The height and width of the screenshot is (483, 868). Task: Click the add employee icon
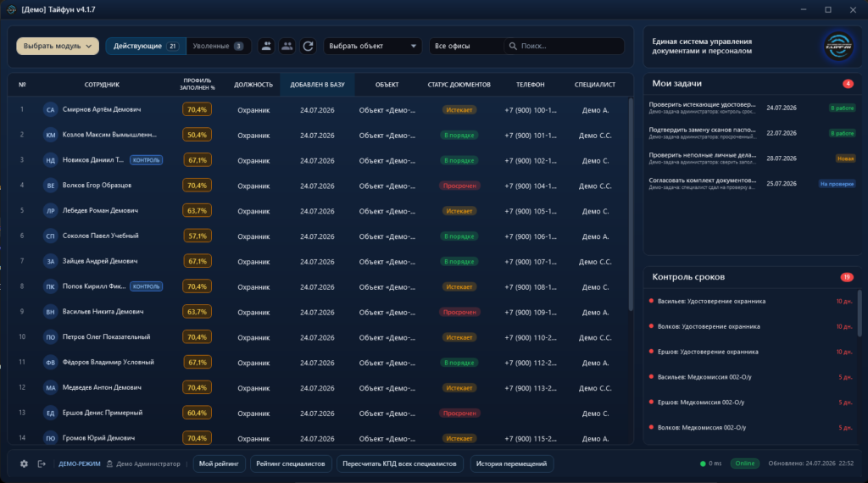pyautogui.click(x=266, y=46)
